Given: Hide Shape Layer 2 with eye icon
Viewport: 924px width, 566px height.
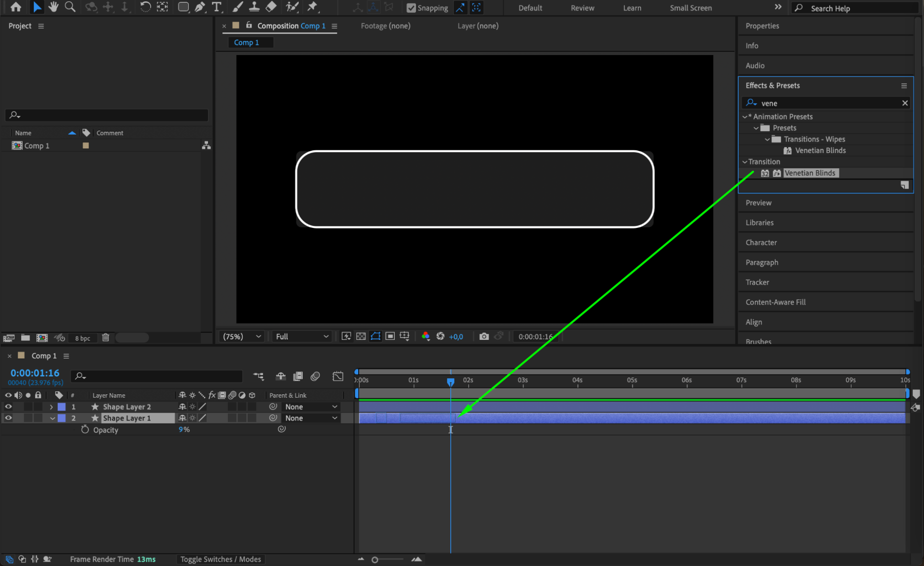Looking at the screenshot, I should tap(8, 406).
